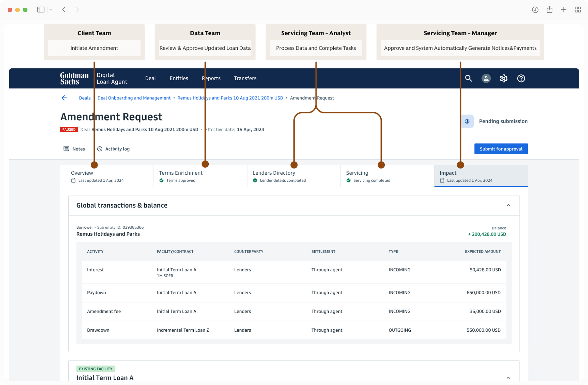This screenshot has width=588, height=385.
Task: Click the green check beside Lender details completed
Action: pyautogui.click(x=255, y=180)
